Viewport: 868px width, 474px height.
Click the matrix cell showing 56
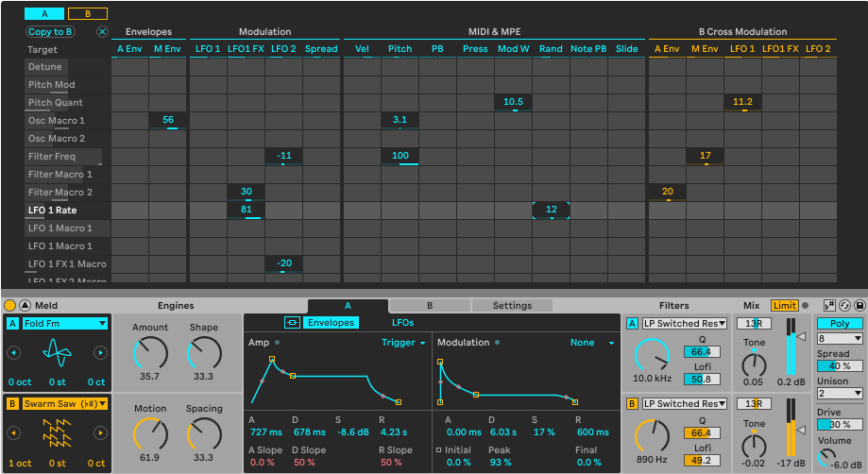click(168, 121)
